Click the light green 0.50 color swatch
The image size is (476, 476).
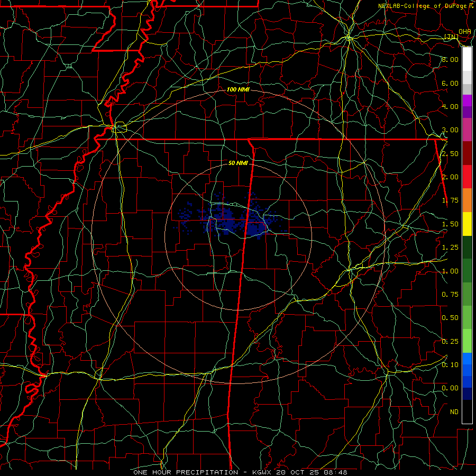467,317
